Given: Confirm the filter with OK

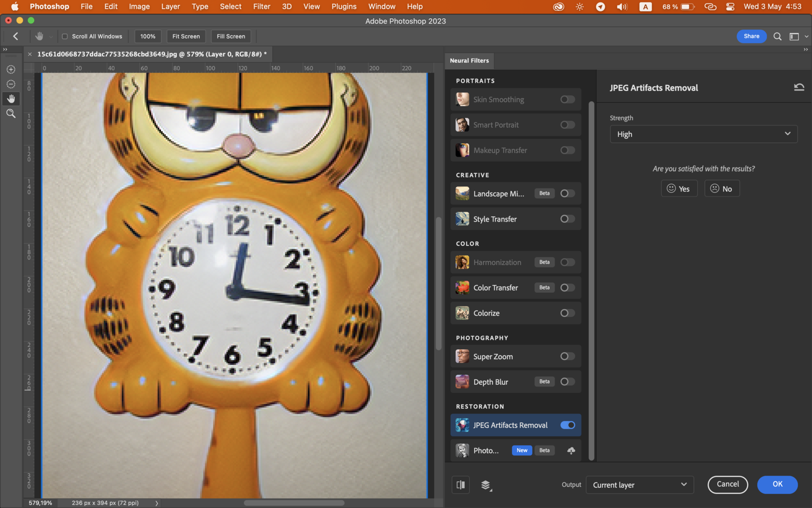Looking at the screenshot, I should tap(777, 484).
